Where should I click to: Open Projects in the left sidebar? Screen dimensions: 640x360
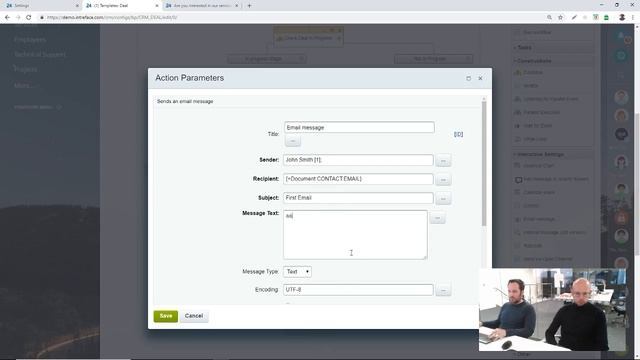pos(25,69)
